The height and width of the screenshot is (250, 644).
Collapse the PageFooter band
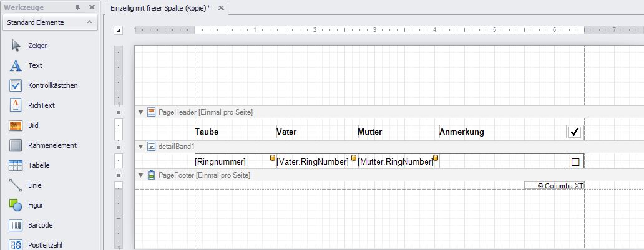(x=140, y=176)
